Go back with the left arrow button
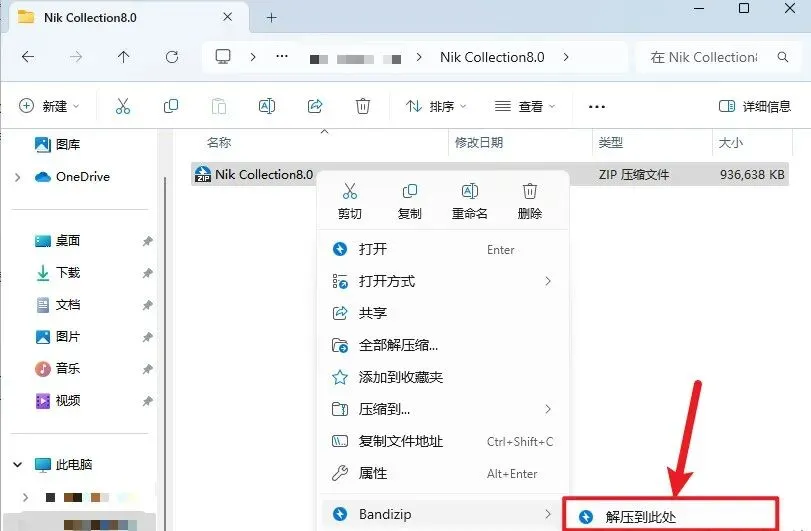This screenshot has width=811, height=531. (x=28, y=57)
